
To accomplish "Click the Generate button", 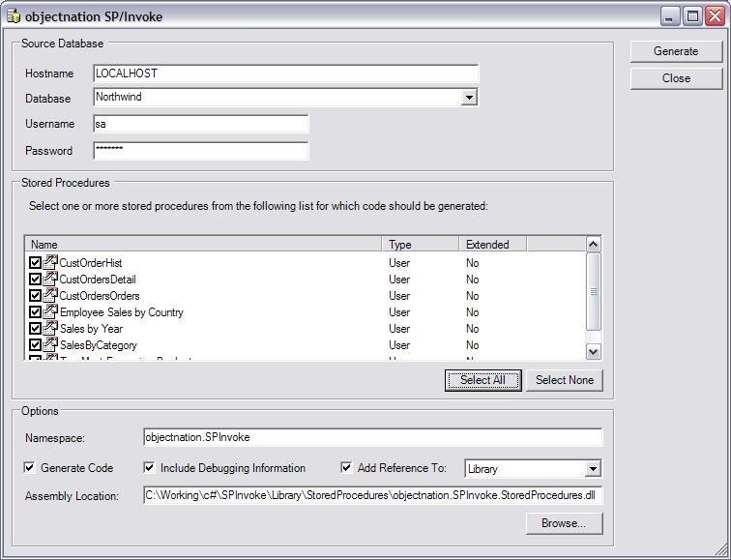I will click(x=676, y=51).
